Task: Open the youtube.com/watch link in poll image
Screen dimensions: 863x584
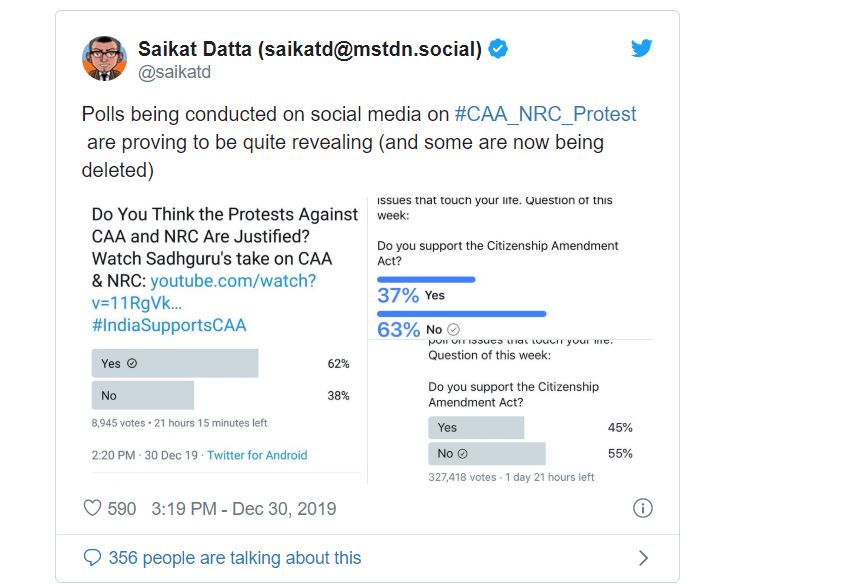Action: point(233,281)
